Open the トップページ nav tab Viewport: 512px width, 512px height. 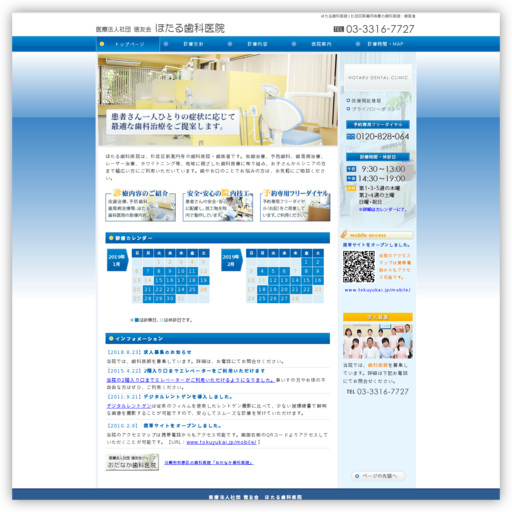click(128, 44)
